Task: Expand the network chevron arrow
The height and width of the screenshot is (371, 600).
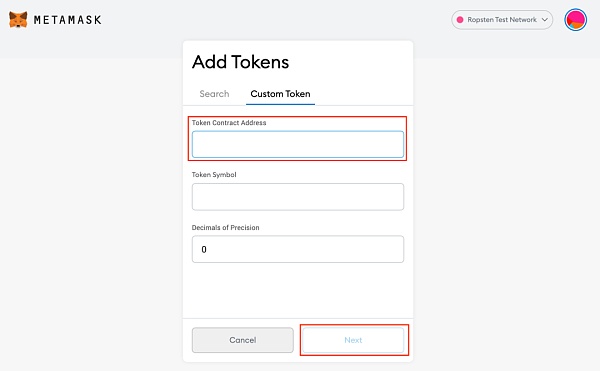Action: (545, 20)
